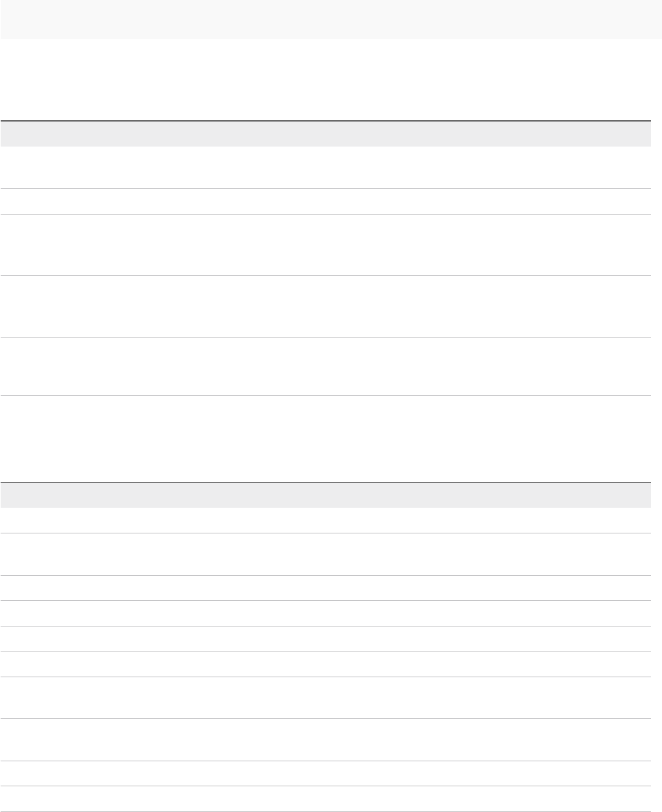Image resolution: width=662 pixels, height=812 pixels.
Task: Select the third row of the upper table
Action: coord(326,245)
